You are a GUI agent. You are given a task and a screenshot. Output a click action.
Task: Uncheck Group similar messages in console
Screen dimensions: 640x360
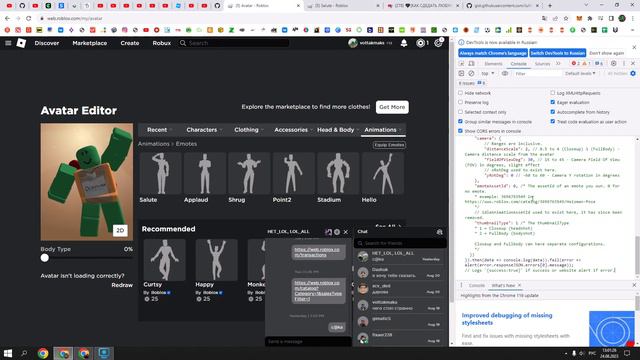(460, 122)
